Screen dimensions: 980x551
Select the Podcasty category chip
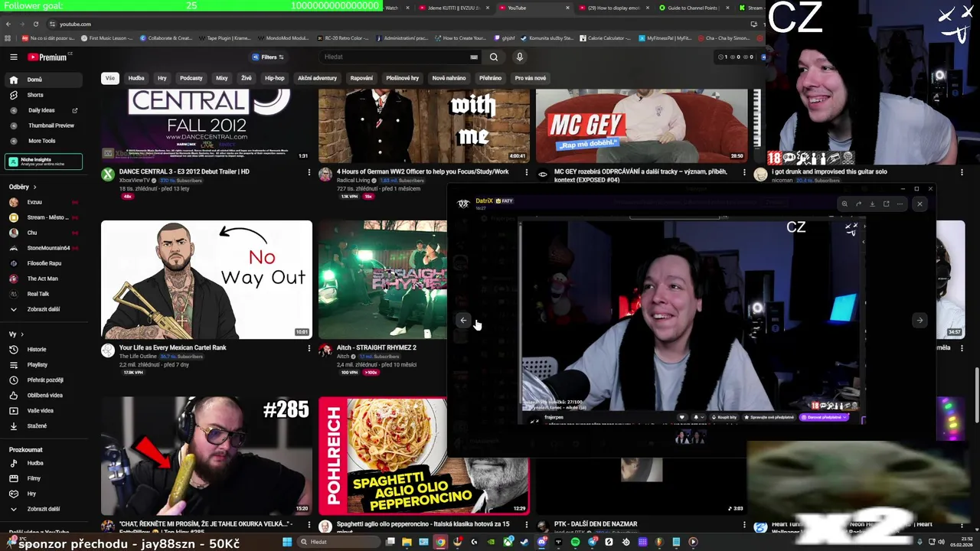point(191,78)
